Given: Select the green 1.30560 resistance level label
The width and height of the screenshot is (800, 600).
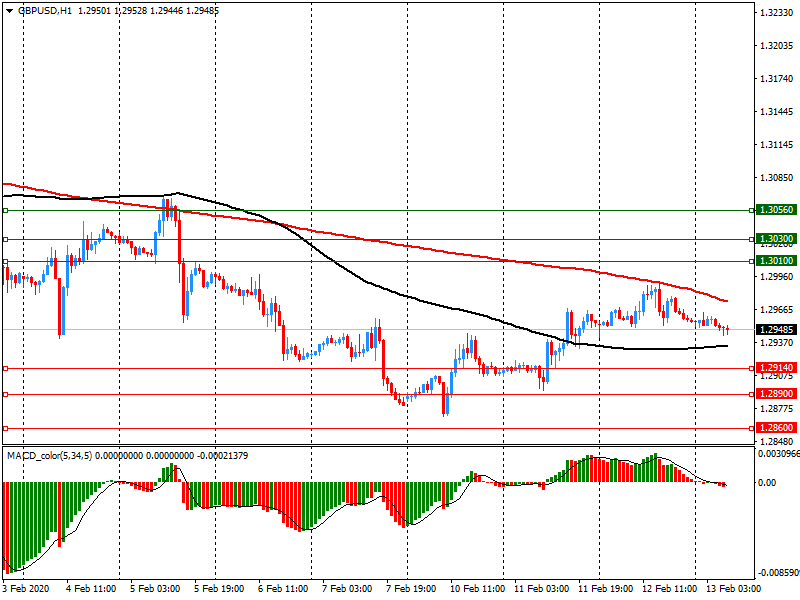Looking at the screenshot, I should pyautogui.click(x=776, y=210).
